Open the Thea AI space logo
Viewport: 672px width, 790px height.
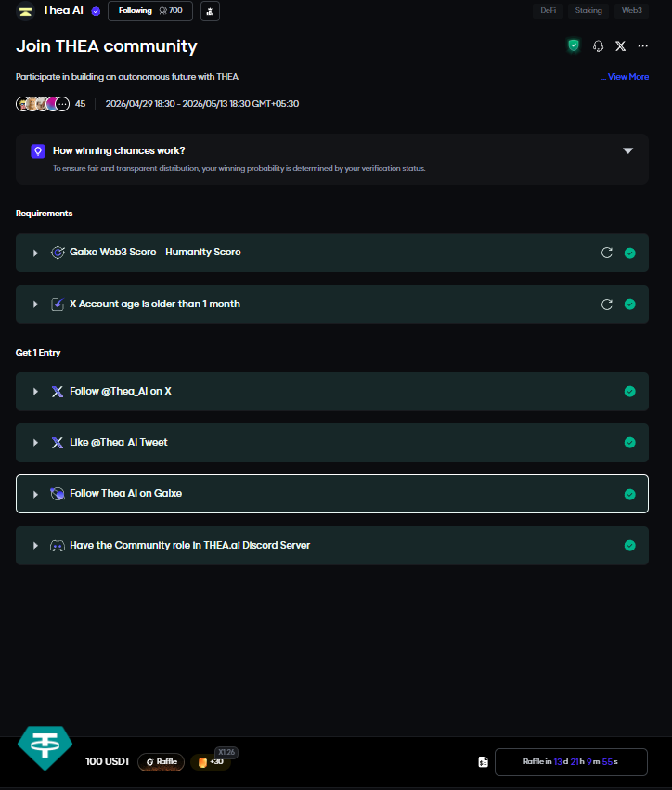pyautogui.click(x=25, y=10)
